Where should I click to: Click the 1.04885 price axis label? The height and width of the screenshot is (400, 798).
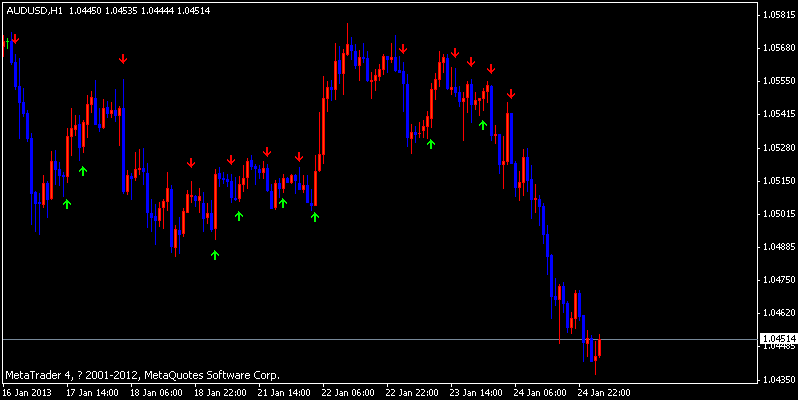coord(779,247)
